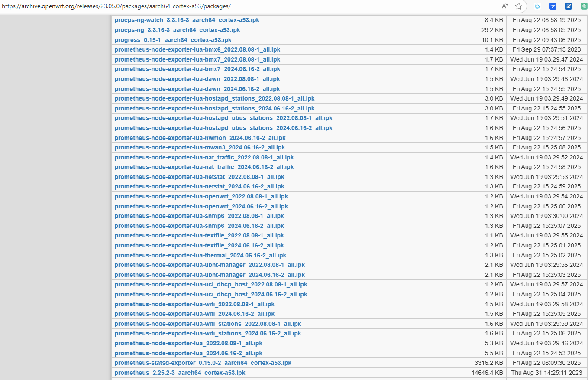
Task: Open prometheus-node-exporter-lua_2022.08.08-1_all.ipk link
Action: pos(188,343)
